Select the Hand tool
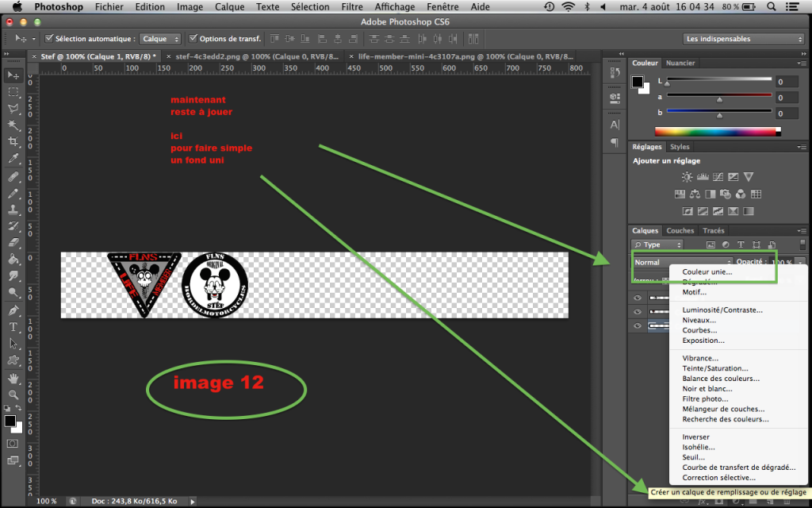 (13, 379)
